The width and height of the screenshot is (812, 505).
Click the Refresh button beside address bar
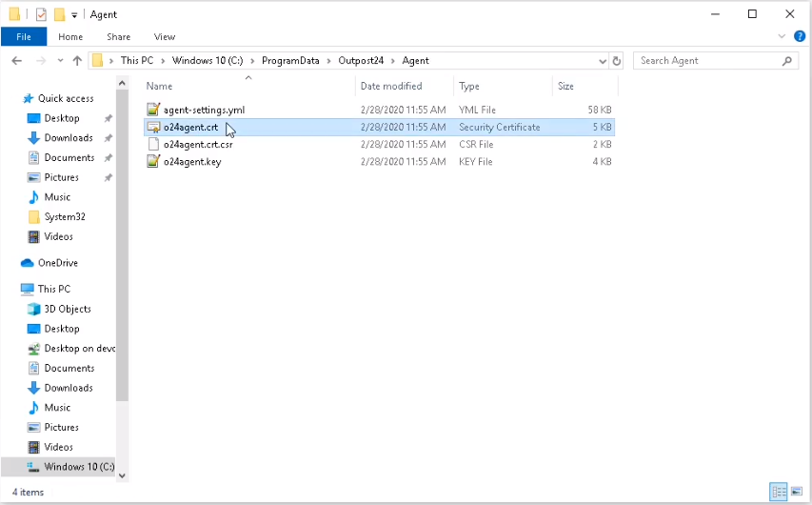[617, 61]
